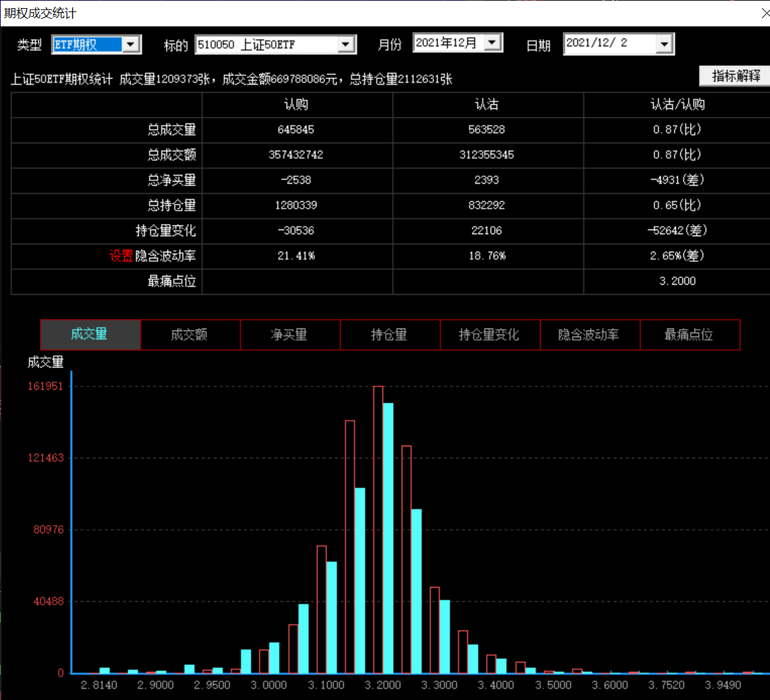Click the 161951 y-axis maximum label
This screenshot has width=770, height=700.
(46, 386)
